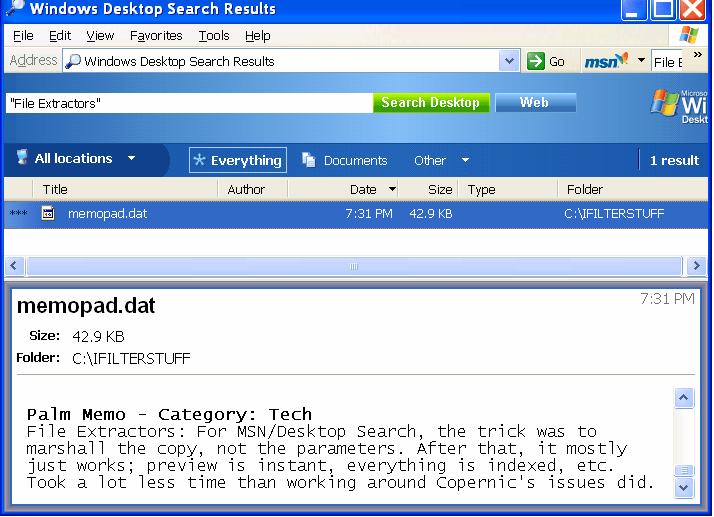Select the memopad.dat result row
This screenshot has width=714, height=517.
pyautogui.click(x=356, y=214)
